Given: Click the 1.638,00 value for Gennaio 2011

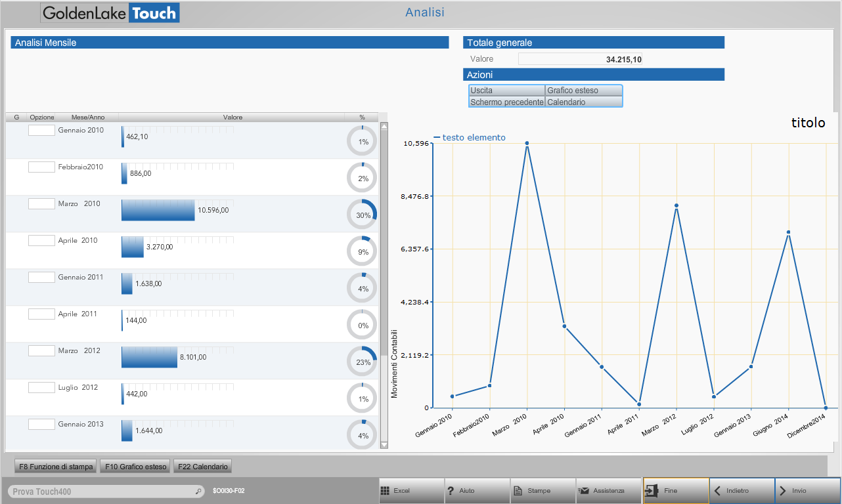Looking at the screenshot, I should pos(148,284).
